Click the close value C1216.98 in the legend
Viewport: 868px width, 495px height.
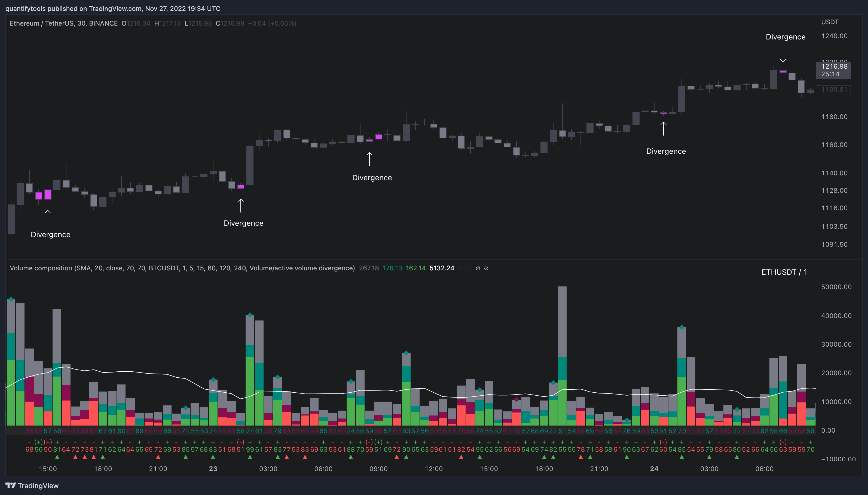tap(230, 23)
